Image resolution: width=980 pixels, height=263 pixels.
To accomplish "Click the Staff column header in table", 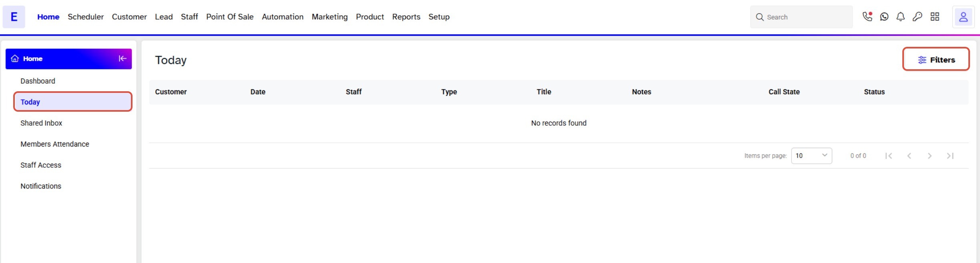I will pos(353,92).
